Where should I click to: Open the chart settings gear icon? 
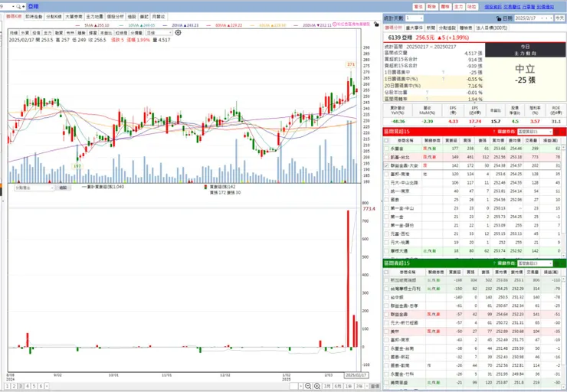[x=178, y=32]
